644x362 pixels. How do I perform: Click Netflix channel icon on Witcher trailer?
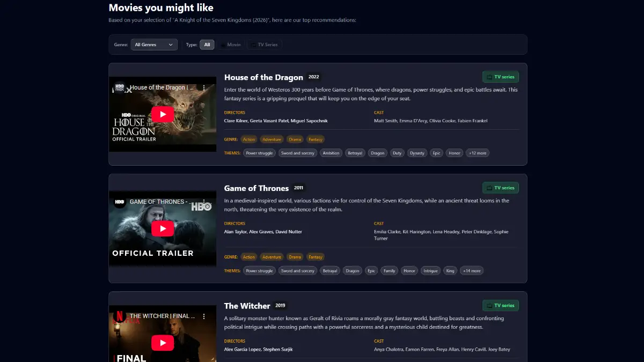tap(120, 316)
